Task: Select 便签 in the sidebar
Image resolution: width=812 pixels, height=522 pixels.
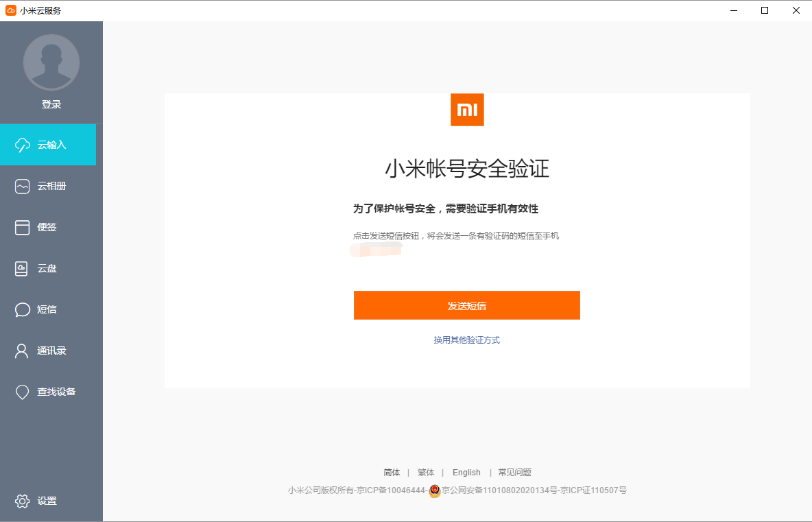Action: pyautogui.click(x=51, y=227)
